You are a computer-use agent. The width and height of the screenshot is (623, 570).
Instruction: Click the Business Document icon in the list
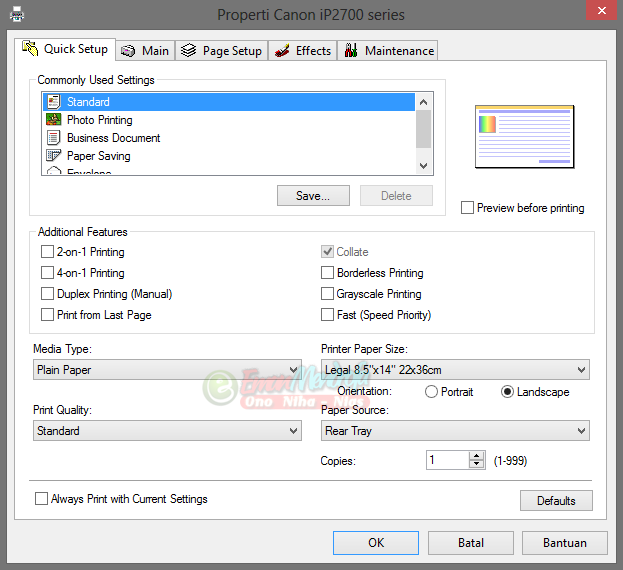point(54,137)
